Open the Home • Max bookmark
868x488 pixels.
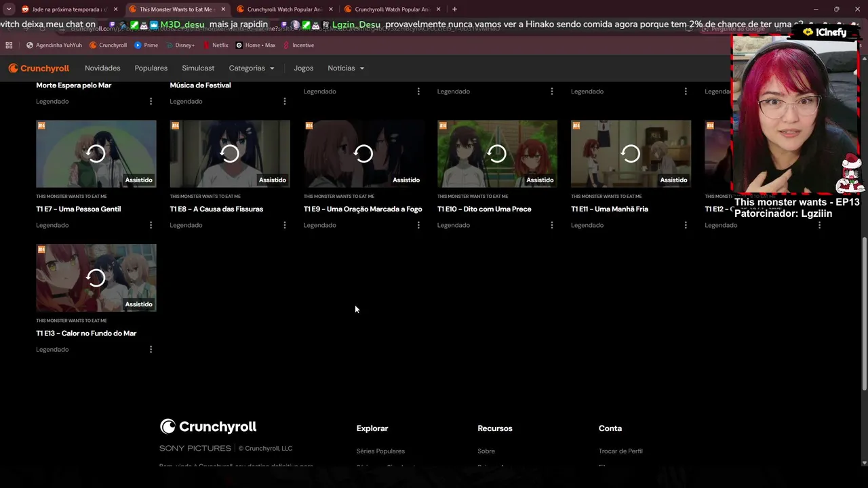[256, 45]
